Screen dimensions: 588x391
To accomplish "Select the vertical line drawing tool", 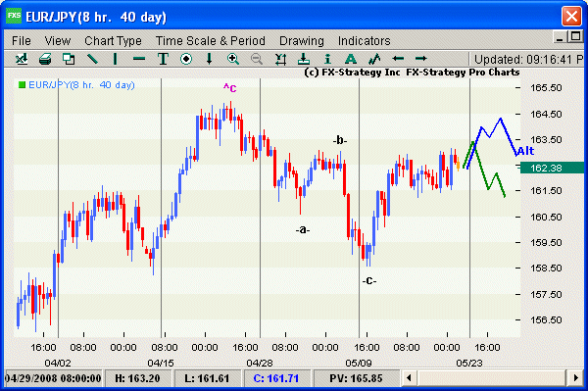I will pyautogui.click(x=116, y=59).
